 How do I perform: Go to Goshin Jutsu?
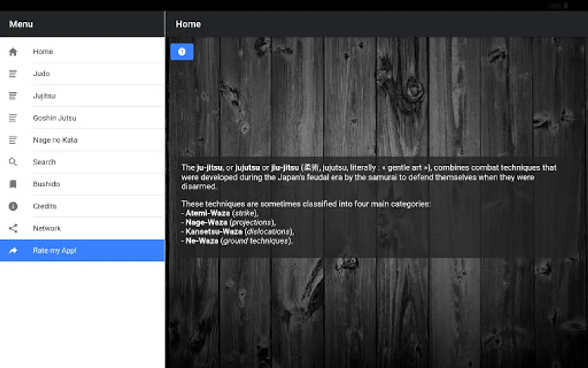click(82, 118)
